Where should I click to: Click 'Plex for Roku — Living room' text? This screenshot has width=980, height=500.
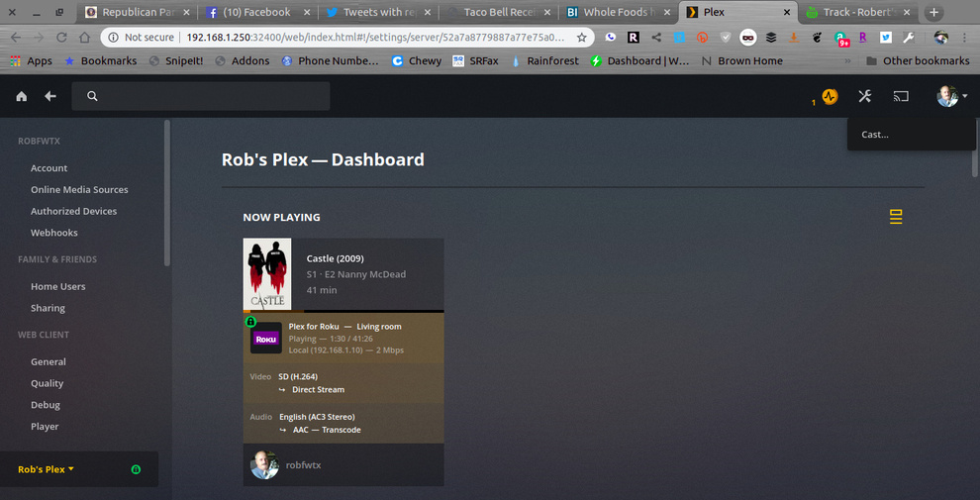(345, 327)
